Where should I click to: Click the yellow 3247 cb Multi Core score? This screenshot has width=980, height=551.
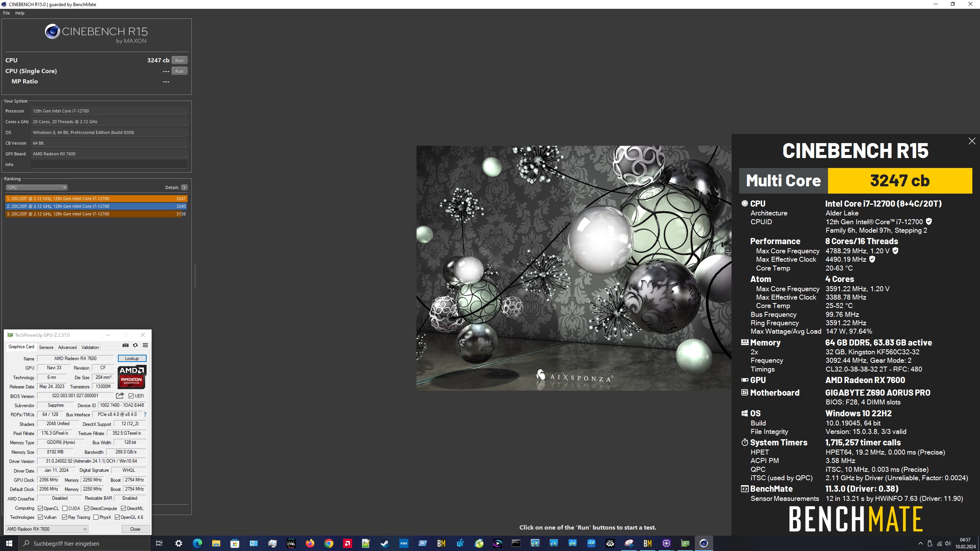click(900, 181)
